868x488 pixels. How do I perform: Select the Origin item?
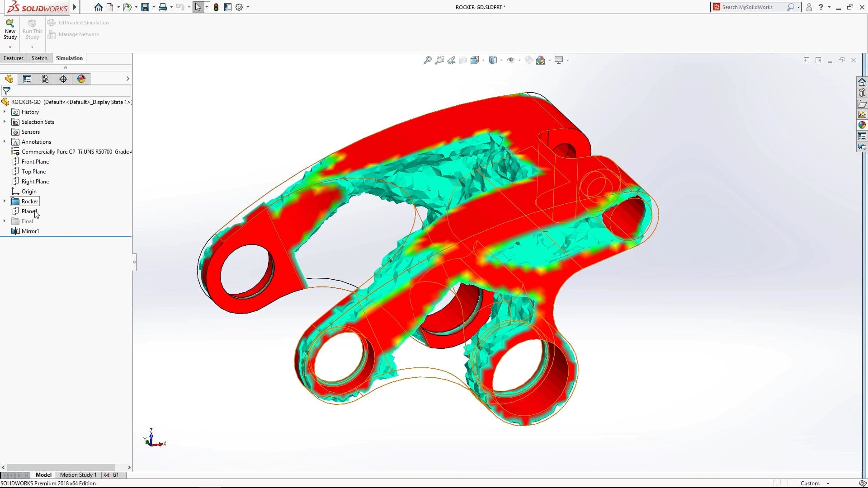24,192
